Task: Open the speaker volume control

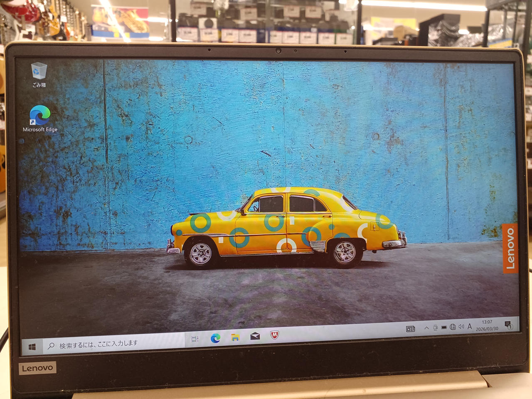Action: (461, 327)
